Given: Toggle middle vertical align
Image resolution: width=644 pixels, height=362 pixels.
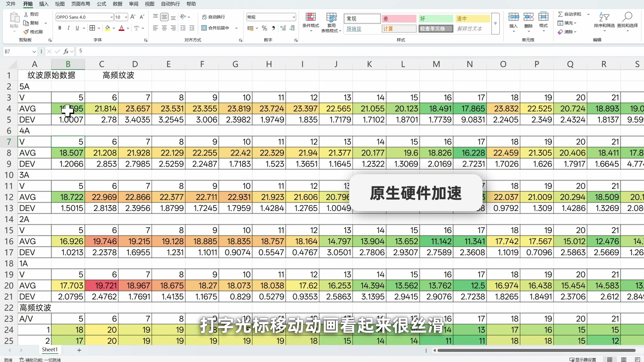Looking at the screenshot, I should click(164, 17).
